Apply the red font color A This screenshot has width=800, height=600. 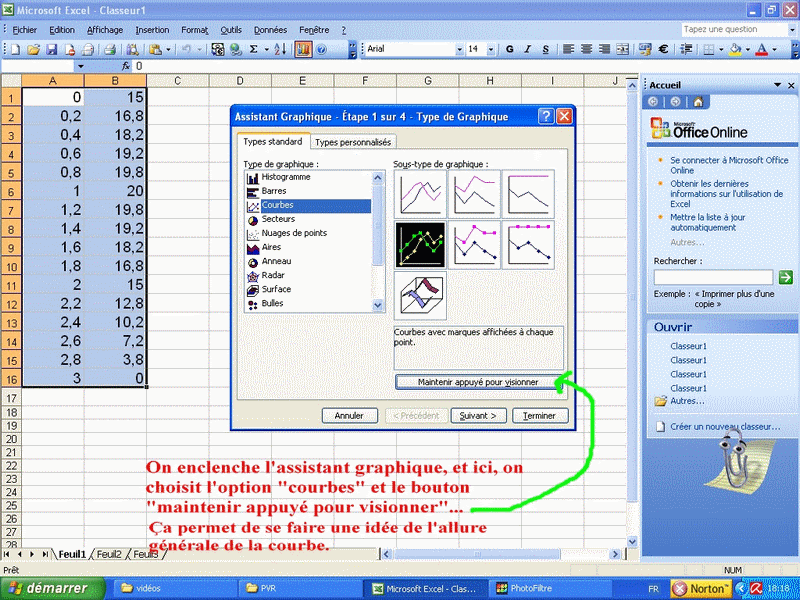pyautogui.click(x=762, y=49)
